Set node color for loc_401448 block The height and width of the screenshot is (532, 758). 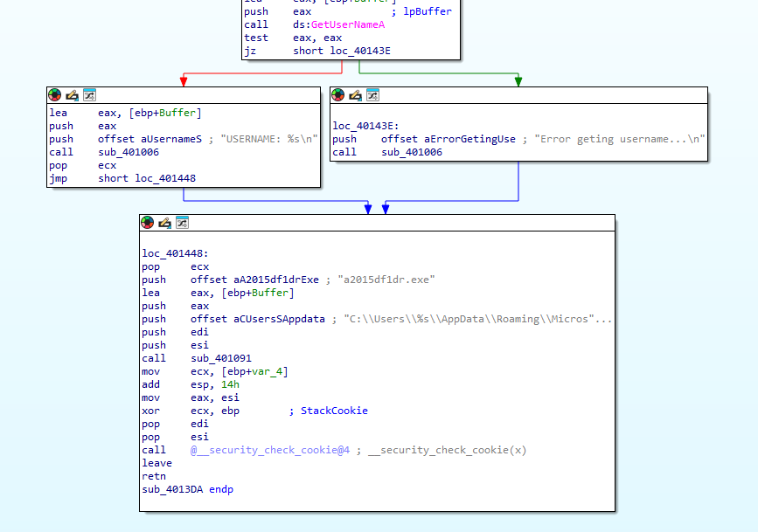149,223
